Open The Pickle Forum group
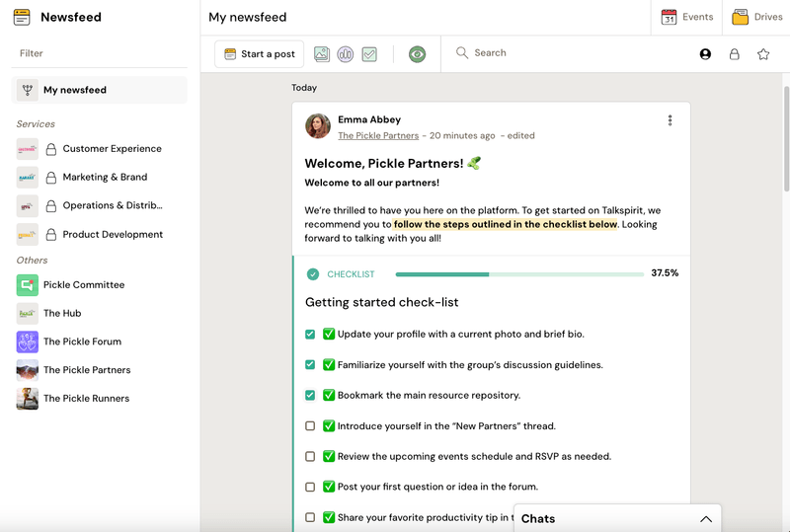Screen dimensions: 790x532 [82, 342]
